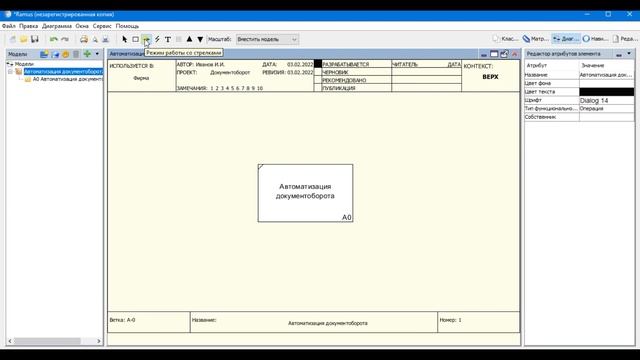Select A0 Автоматизация документооборота tree item
Viewport: 640px width, 360px height.
pos(68,79)
